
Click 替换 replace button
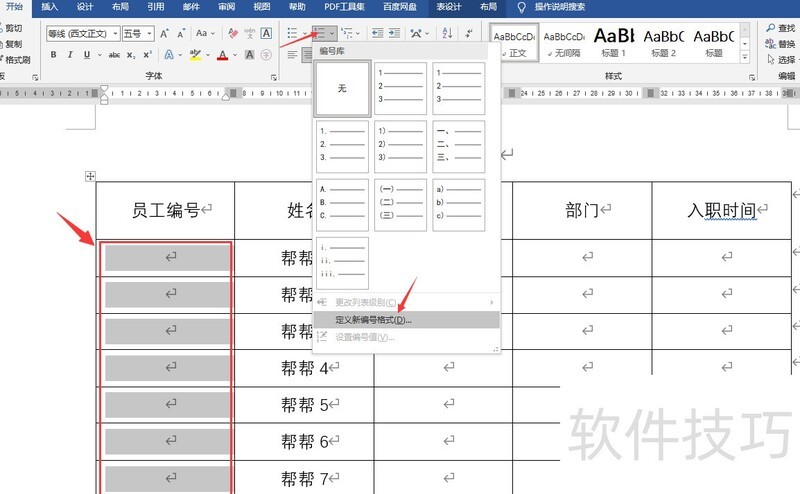pyautogui.click(x=781, y=44)
